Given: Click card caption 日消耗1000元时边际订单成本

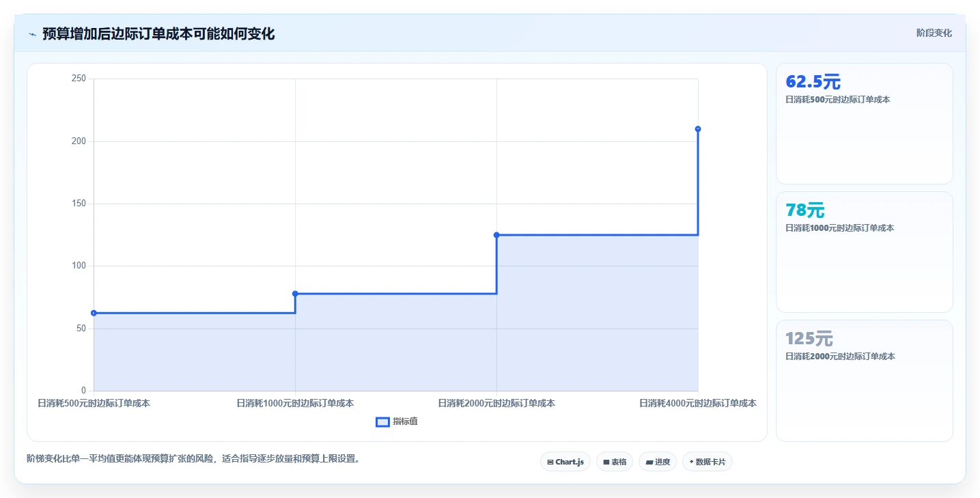Looking at the screenshot, I should 840,228.
